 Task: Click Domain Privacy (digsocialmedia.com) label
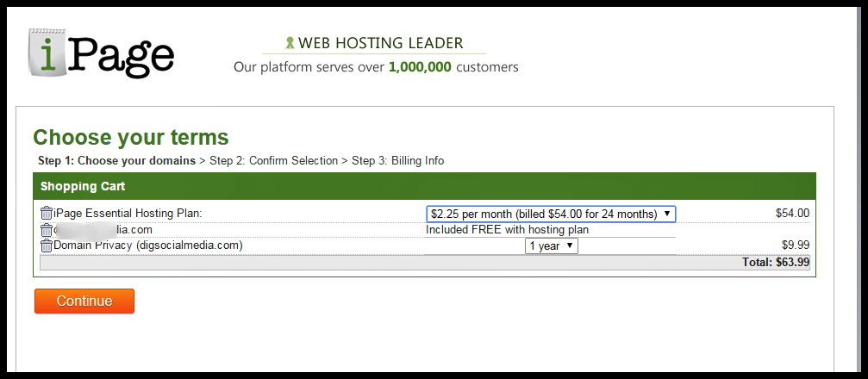148,245
